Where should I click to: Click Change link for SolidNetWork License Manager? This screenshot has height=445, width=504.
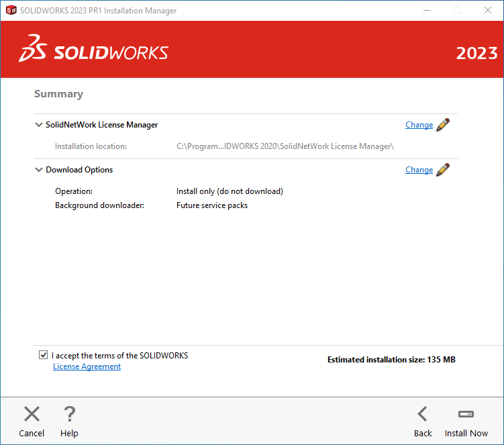point(419,125)
